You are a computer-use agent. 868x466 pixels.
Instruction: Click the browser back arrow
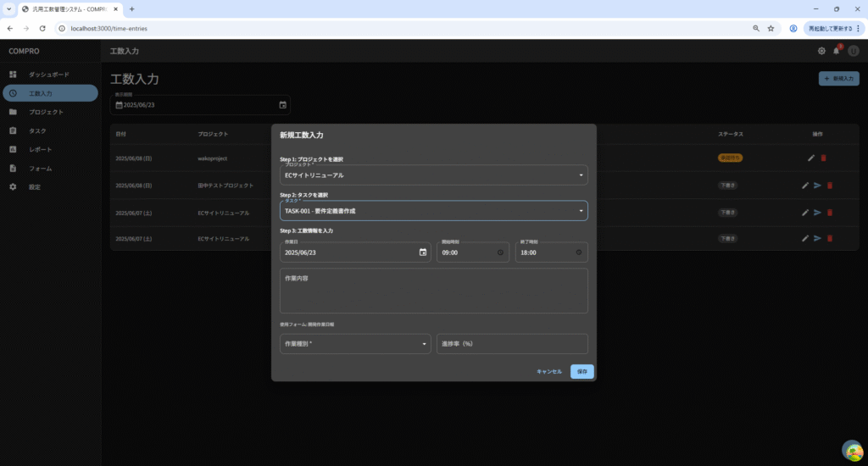pyautogui.click(x=10, y=28)
